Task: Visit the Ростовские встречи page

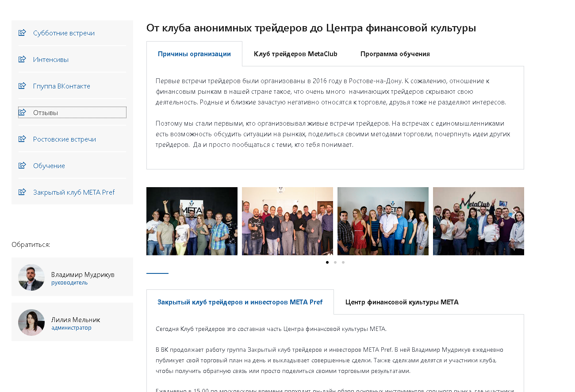Action: coord(65,139)
